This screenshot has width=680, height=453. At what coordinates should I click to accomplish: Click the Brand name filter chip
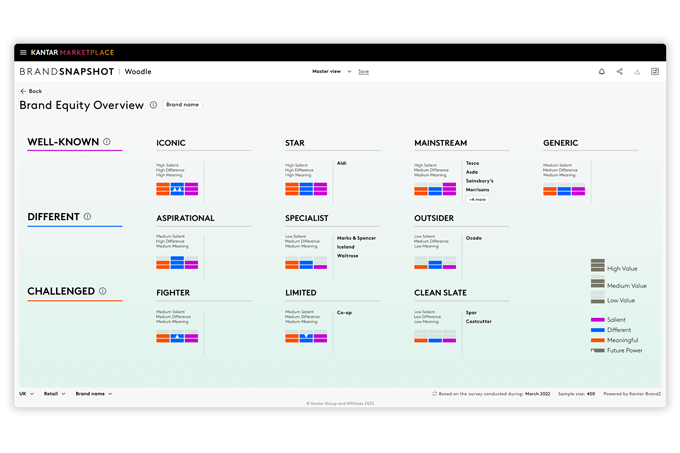tap(182, 105)
